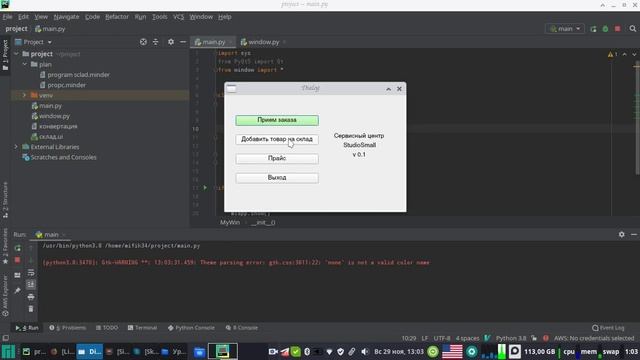Open the Manjaro start menu on taskbar

(x=8, y=351)
